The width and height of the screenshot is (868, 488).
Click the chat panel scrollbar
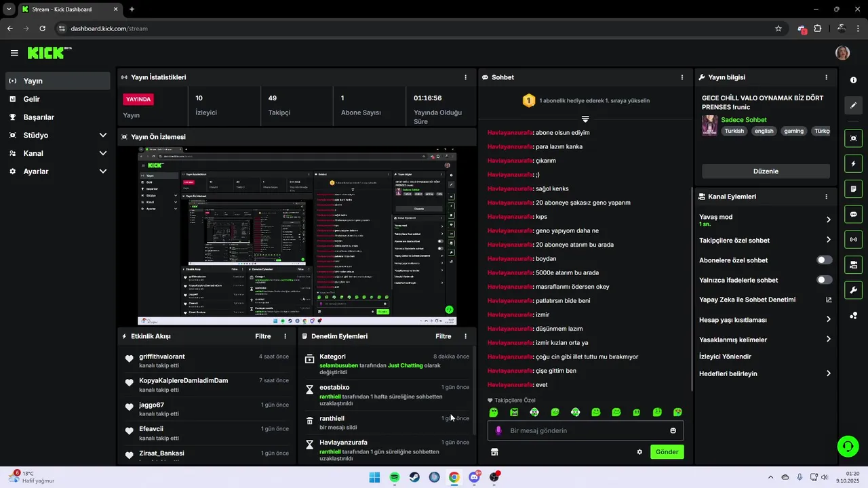pos(691,289)
